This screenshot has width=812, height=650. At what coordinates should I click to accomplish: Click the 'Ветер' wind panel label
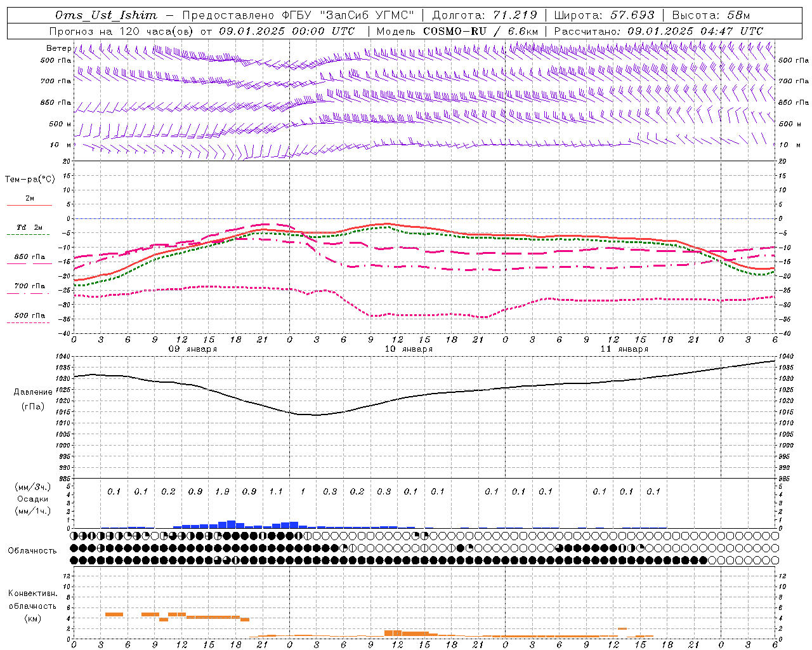tap(58, 48)
